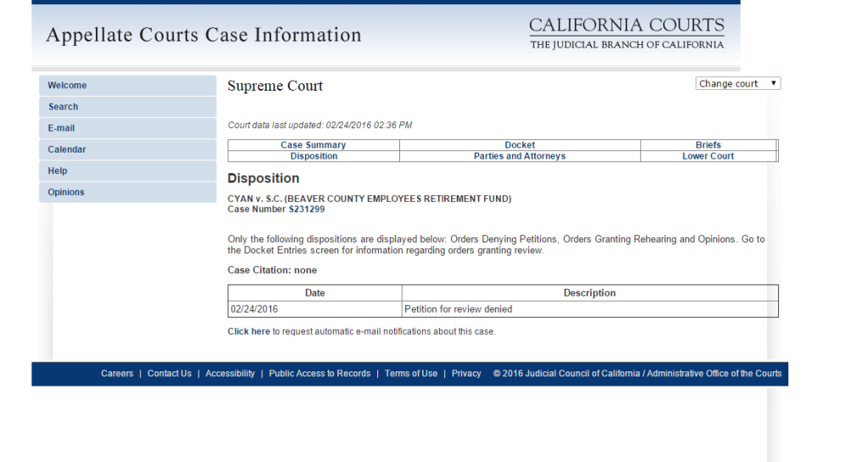The height and width of the screenshot is (462, 868).
Task: Switch to the Docket tab
Action: 520,145
